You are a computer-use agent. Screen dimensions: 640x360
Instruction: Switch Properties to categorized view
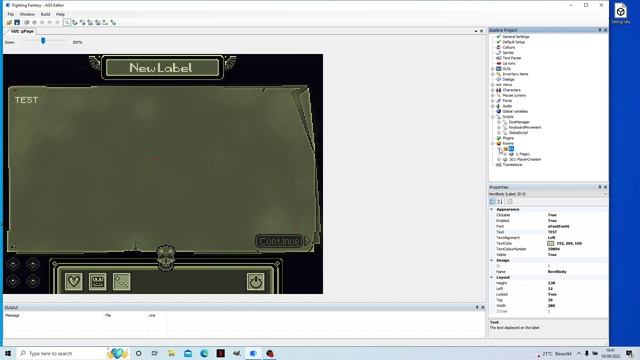coord(492,202)
